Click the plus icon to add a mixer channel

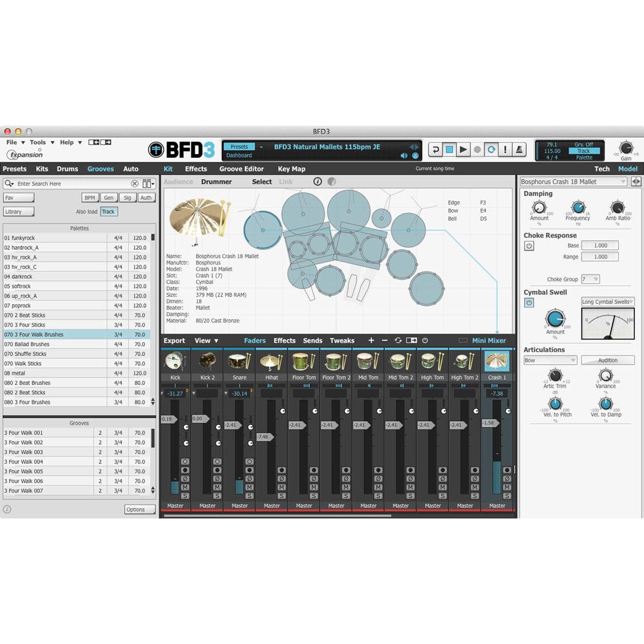click(x=371, y=341)
